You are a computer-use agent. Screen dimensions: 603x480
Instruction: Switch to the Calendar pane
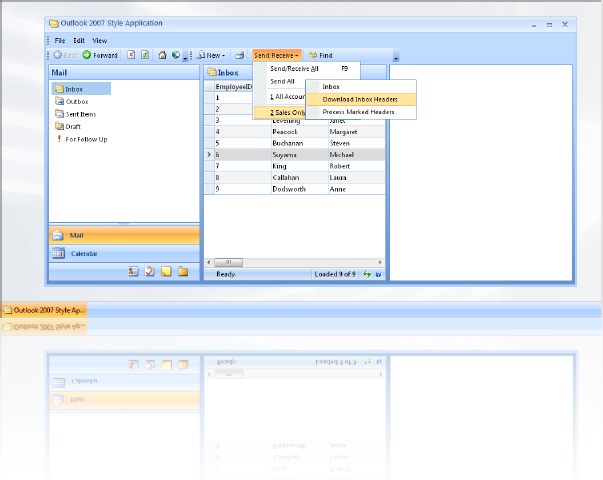[84, 254]
